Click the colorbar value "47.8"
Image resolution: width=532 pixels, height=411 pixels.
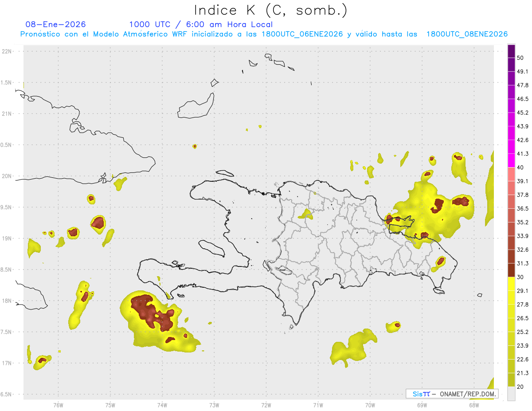(523, 85)
